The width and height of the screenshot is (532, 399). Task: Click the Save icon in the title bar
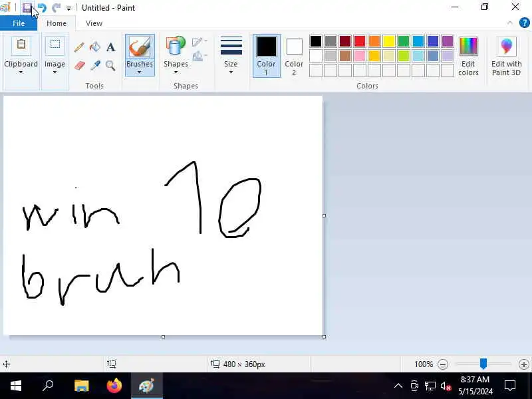coord(27,7)
